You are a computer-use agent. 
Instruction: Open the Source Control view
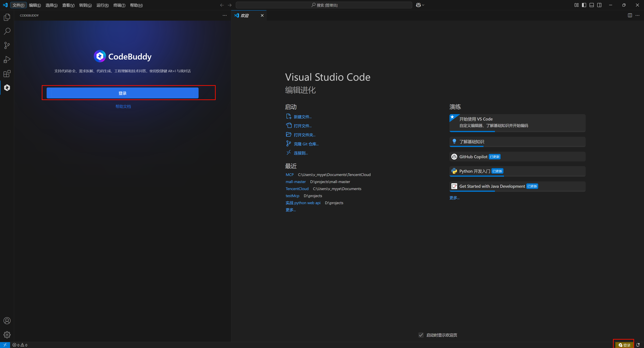click(x=7, y=45)
